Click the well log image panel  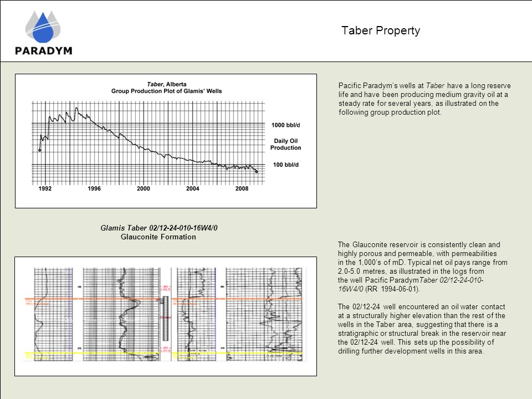[x=166, y=316]
